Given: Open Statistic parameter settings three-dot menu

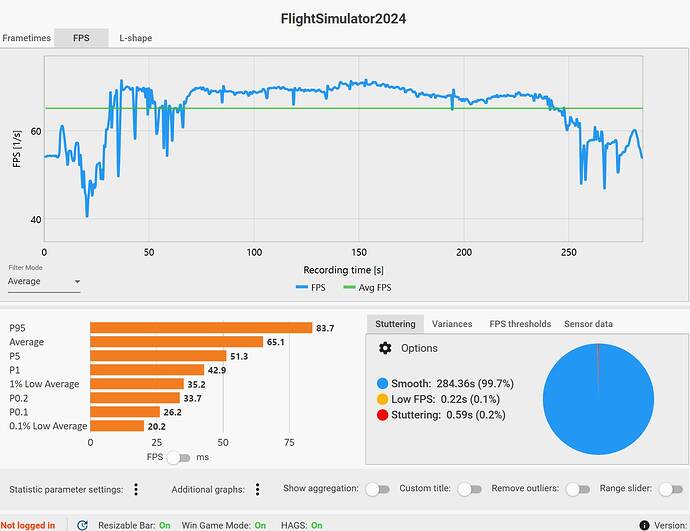Looking at the screenshot, I should coord(136,489).
